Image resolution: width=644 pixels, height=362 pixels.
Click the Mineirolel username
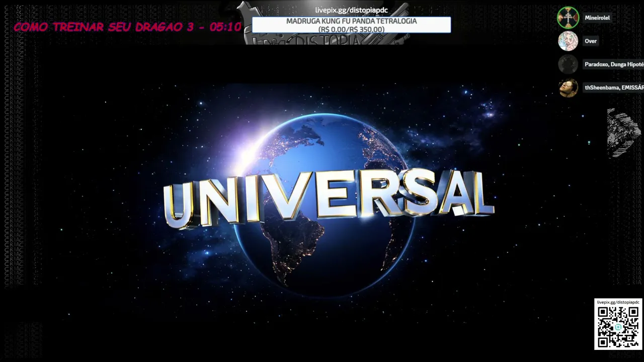(x=597, y=18)
